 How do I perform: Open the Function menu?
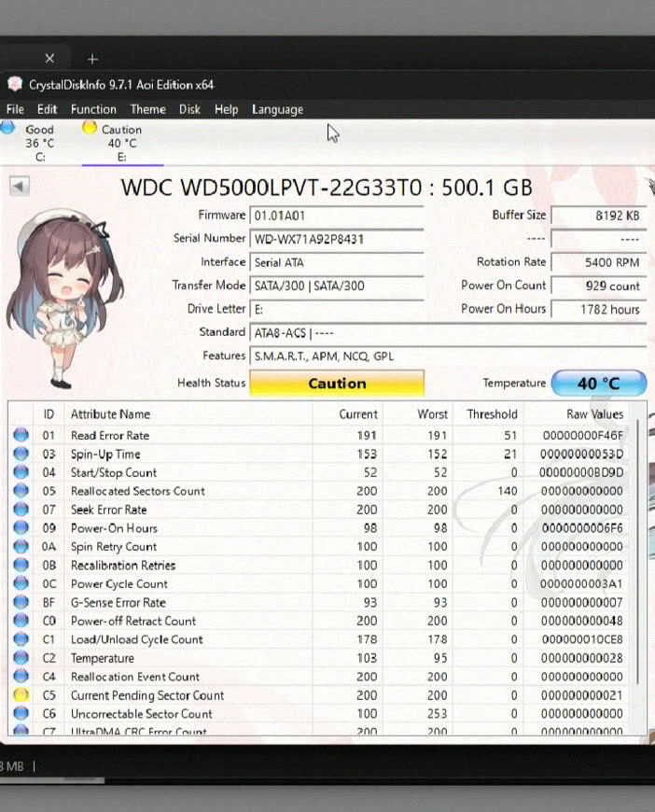click(x=93, y=109)
